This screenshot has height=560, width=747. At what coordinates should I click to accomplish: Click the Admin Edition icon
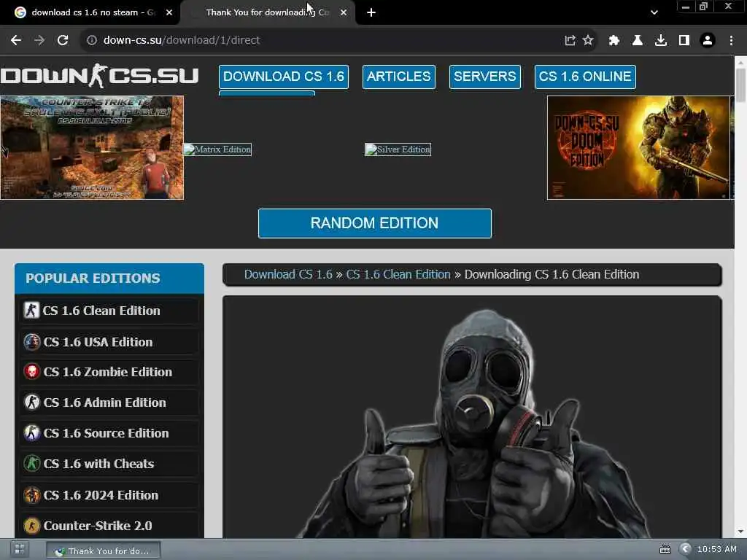[x=32, y=402]
